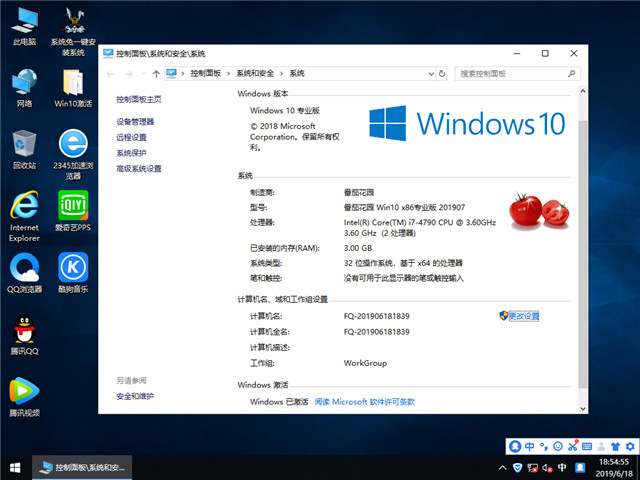Open 远程设置 link
The height and width of the screenshot is (480, 640).
click(131, 137)
